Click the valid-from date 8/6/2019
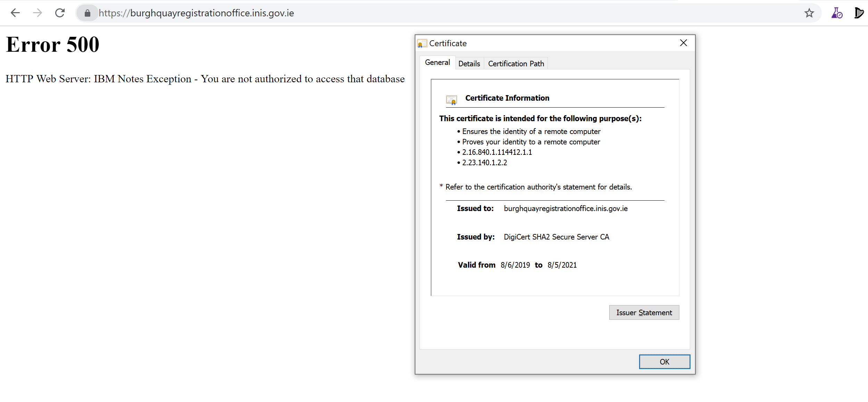This screenshot has width=868, height=402. coord(515,265)
